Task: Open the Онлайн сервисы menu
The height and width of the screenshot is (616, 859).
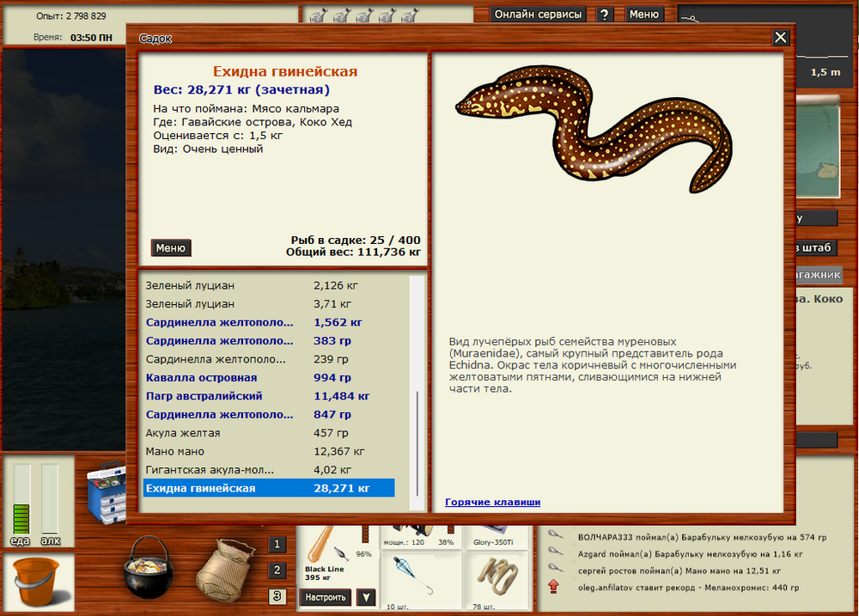Action: [x=539, y=15]
